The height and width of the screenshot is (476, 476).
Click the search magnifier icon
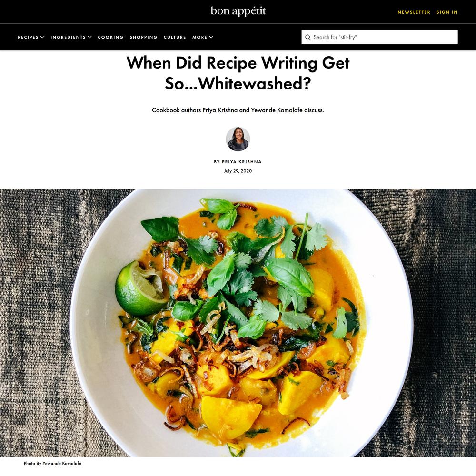coord(308,37)
